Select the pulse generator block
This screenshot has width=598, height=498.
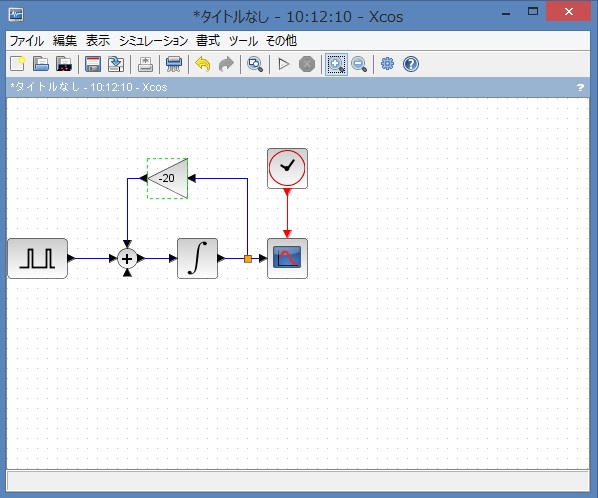tap(38, 259)
